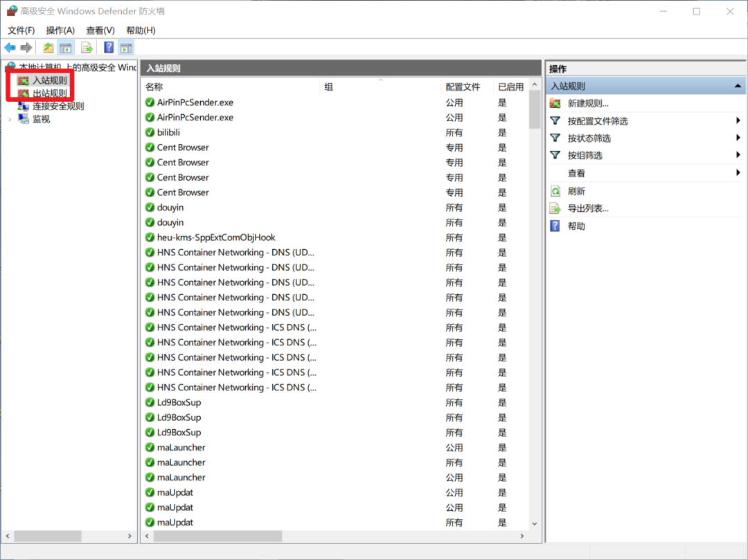Screen dimensions: 748x560
Task: Open the 按配置文件筛选 submenu arrow
Action: [x=738, y=120]
